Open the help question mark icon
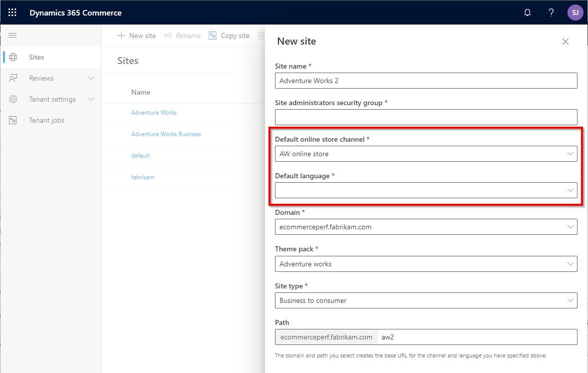 click(551, 13)
